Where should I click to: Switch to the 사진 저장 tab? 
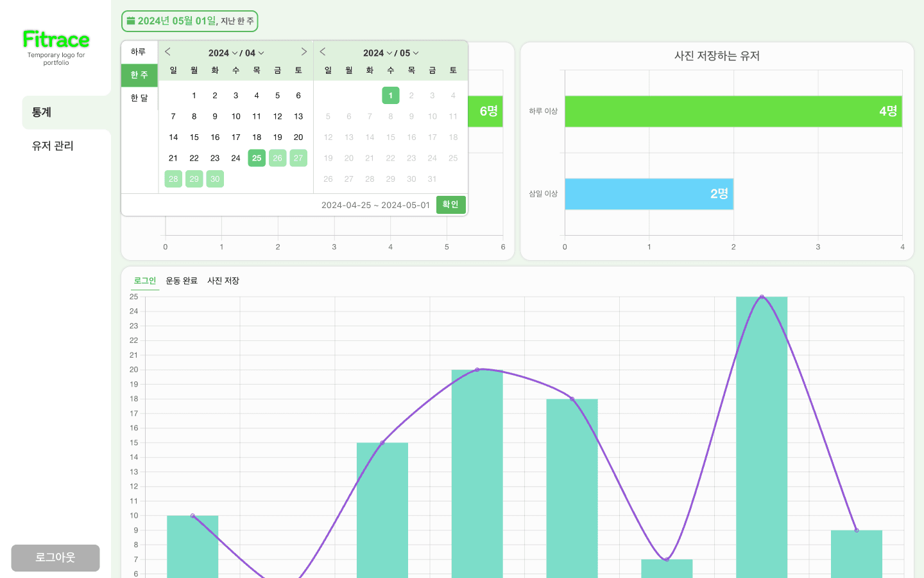[223, 281]
